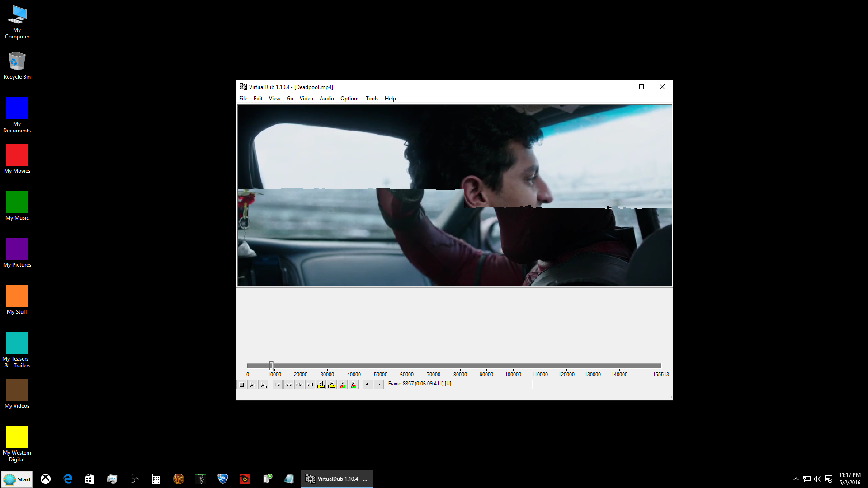Play the input video preview
Screen dimensions: 868x488
coord(253,385)
